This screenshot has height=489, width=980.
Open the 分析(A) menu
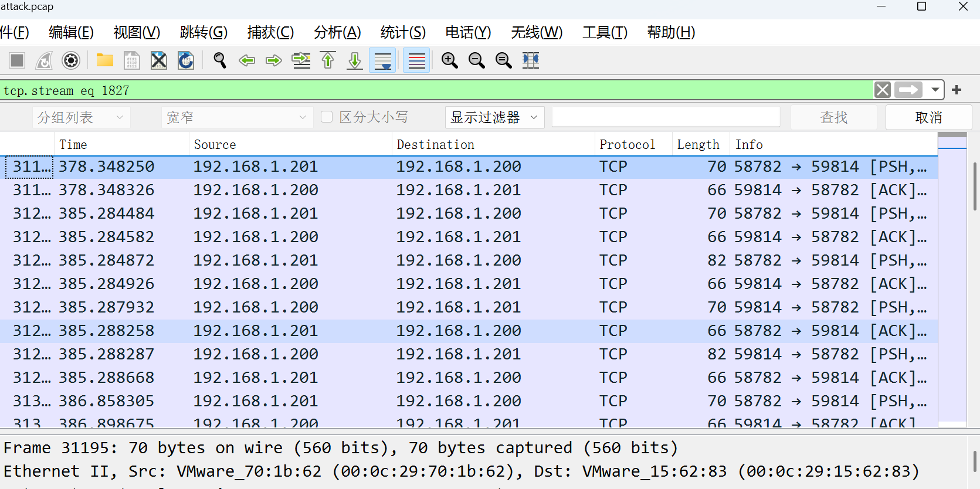click(x=337, y=32)
